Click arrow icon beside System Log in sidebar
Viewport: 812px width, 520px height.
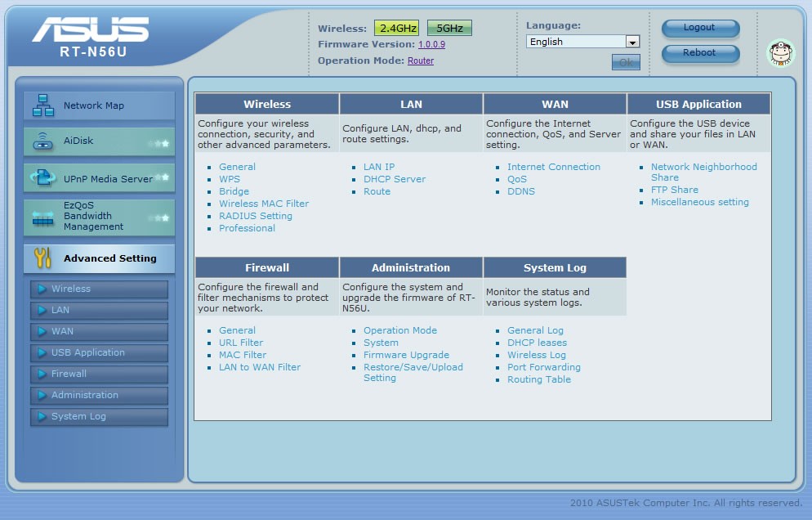42,416
